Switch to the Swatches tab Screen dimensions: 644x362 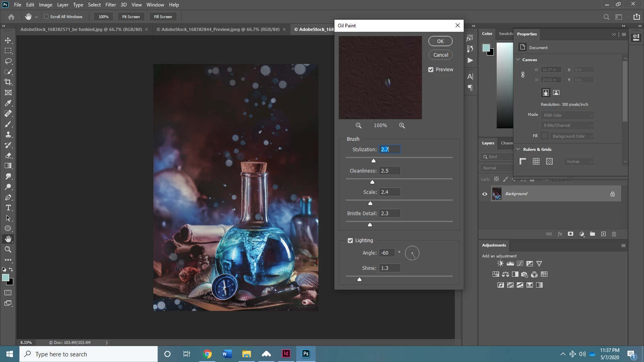coord(506,34)
